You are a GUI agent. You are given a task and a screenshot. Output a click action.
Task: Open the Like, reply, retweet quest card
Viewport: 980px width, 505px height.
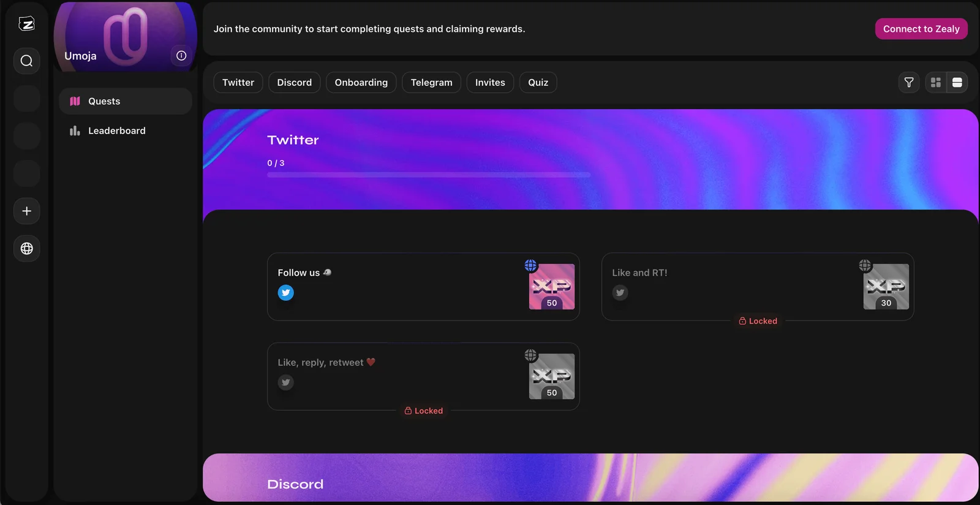coord(423,376)
